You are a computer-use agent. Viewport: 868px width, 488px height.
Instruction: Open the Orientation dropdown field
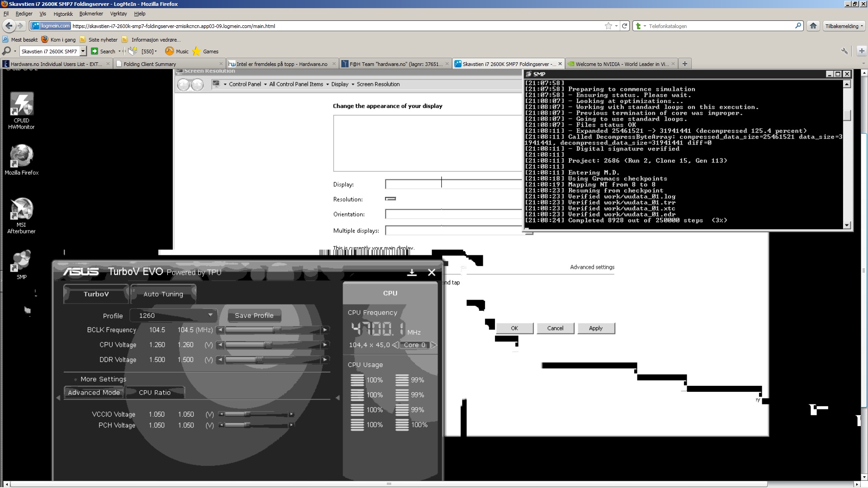[453, 214]
